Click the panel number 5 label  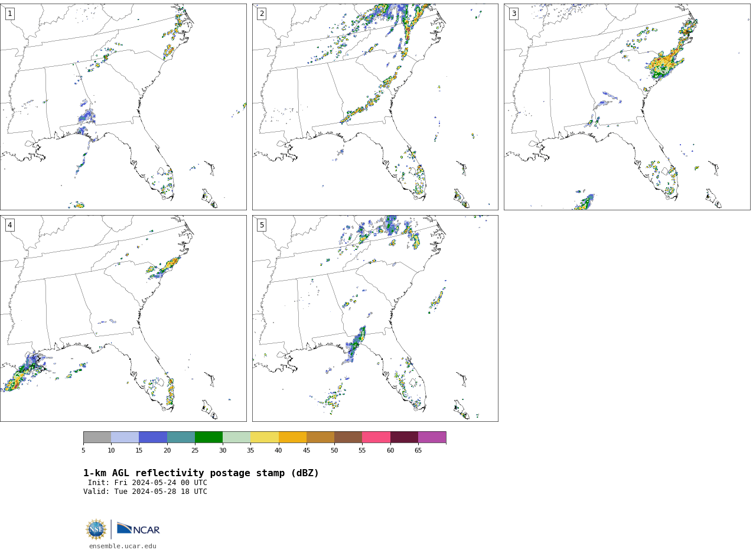pos(262,225)
